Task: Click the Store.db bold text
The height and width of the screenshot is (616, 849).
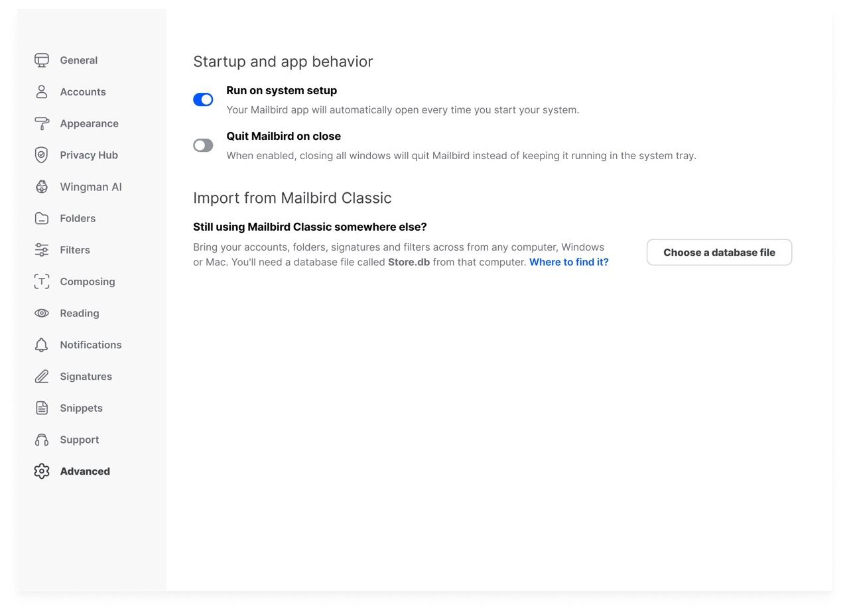Action: (x=409, y=263)
